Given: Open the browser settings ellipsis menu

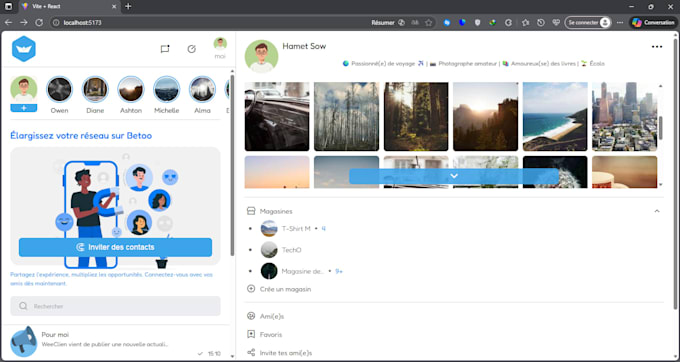Looking at the screenshot, I should click(620, 23).
